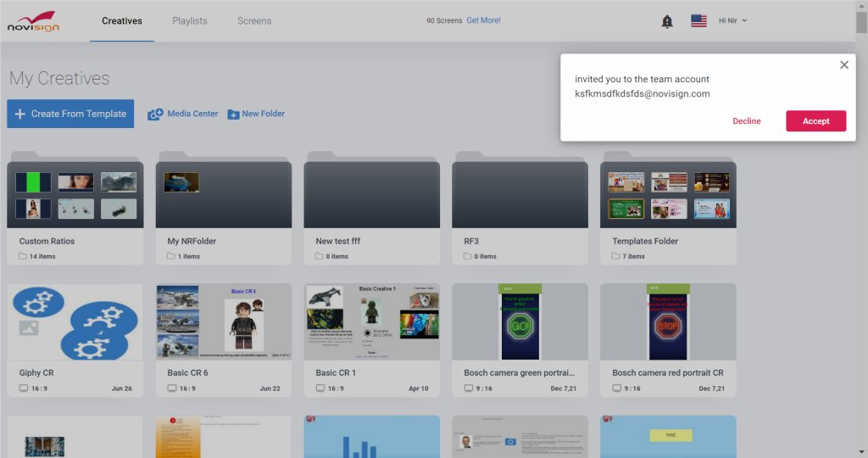Follow the Get More! link
The width and height of the screenshot is (868, 458).
pos(483,20)
